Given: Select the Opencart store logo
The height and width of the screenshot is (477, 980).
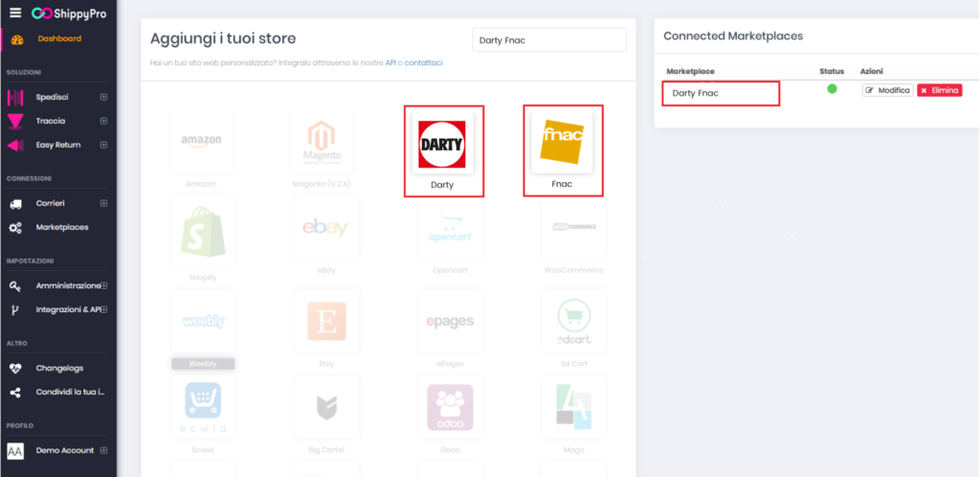Looking at the screenshot, I should tap(450, 228).
